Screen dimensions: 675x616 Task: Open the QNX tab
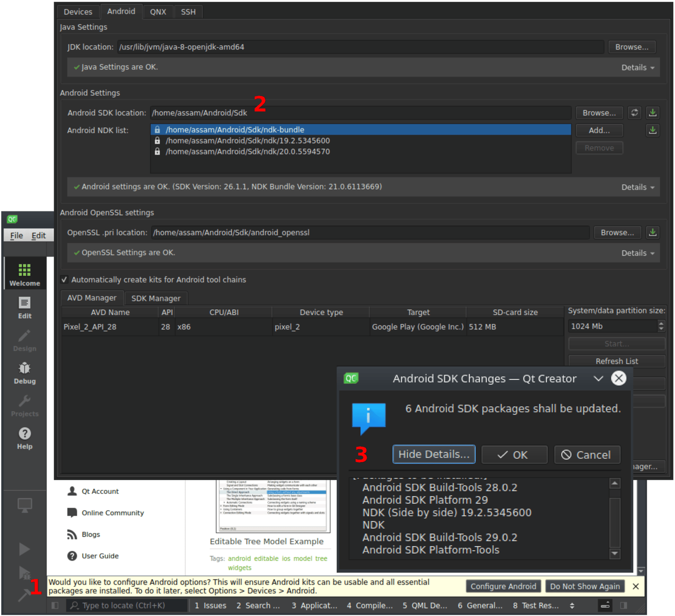click(x=158, y=12)
